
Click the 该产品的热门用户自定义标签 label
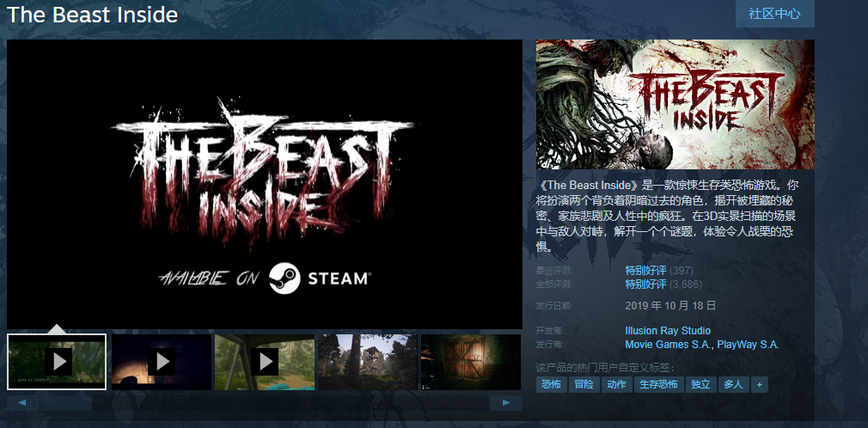(605, 368)
